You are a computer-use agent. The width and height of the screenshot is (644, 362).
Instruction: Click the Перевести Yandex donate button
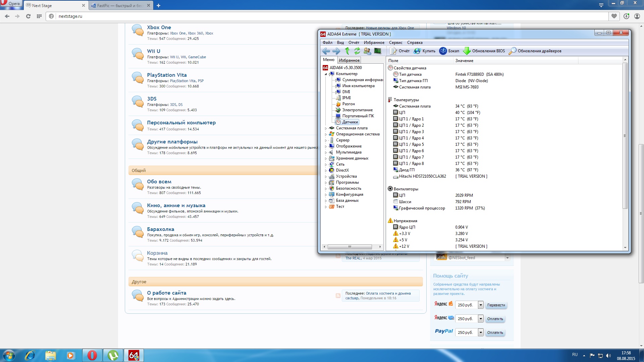[496, 305]
